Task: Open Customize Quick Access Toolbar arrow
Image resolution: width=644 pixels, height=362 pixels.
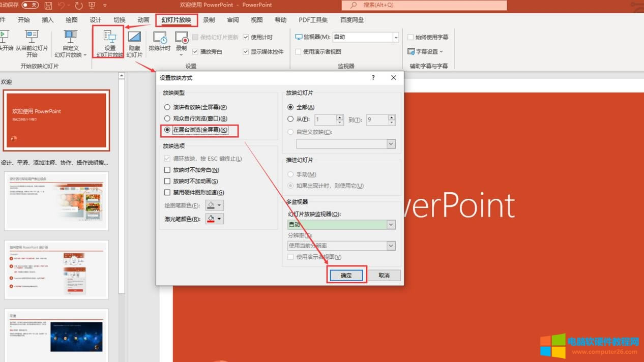Action: click(x=105, y=6)
